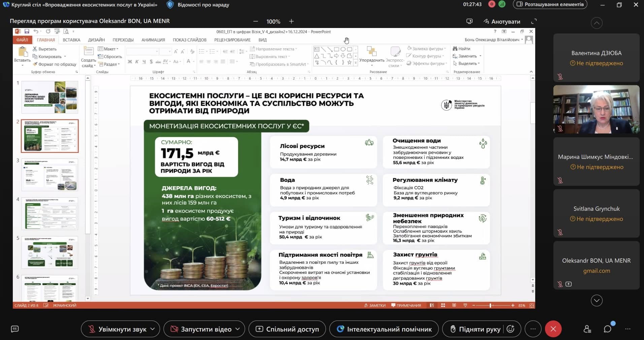Open Webex chat bubble icon

[x=608, y=329]
